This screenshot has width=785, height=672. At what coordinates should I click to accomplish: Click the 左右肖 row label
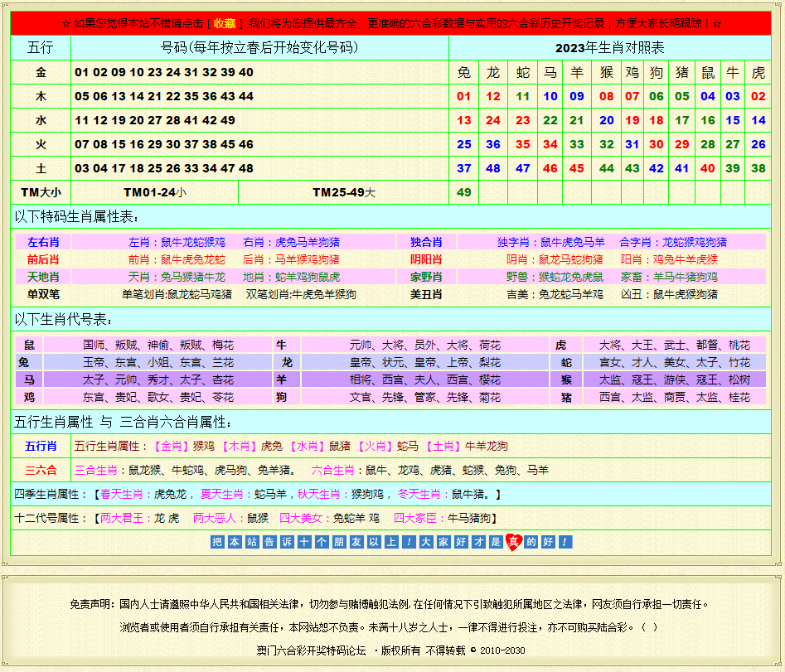coord(43,242)
